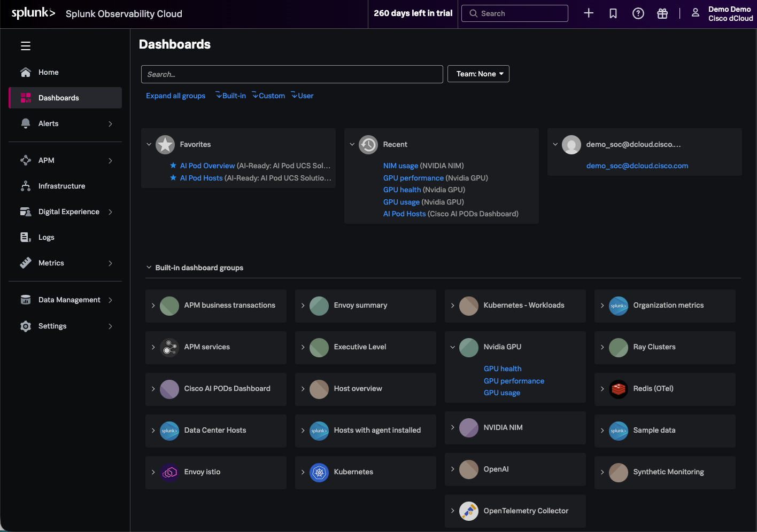Collapse the Favorites section
The height and width of the screenshot is (532, 757).
(x=149, y=144)
